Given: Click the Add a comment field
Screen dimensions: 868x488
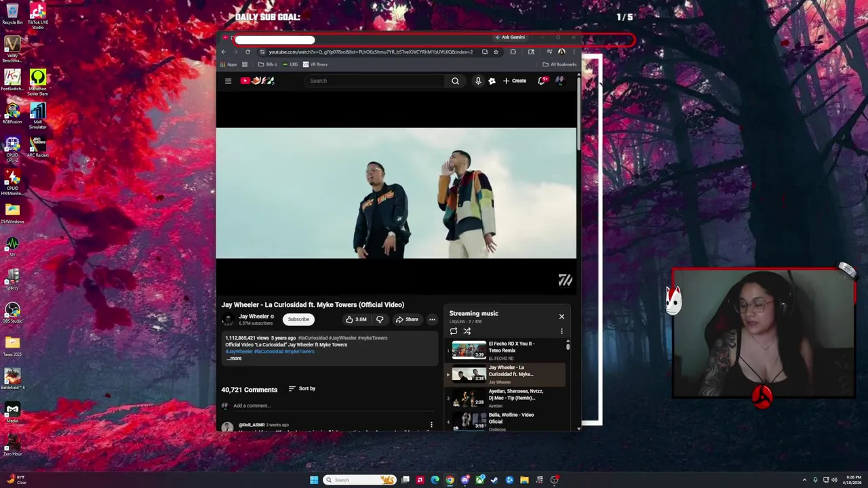Looking at the screenshot, I should coord(332,406).
